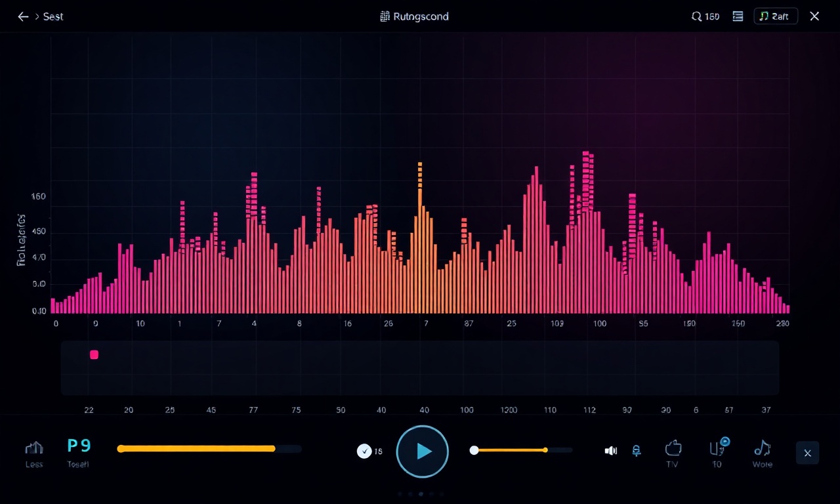Open the search icon next to 160
This screenshot has height=504, width=840.
[697, 16]
